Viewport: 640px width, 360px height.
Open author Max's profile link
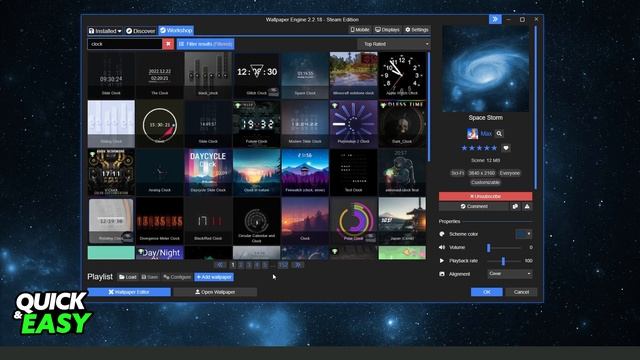tap(486, 133)
